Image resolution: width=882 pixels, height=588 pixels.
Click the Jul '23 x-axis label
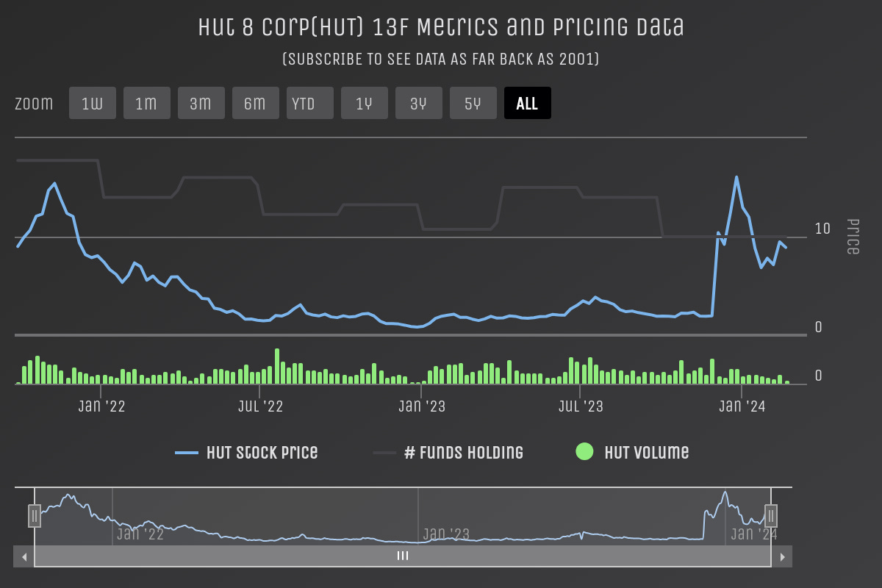coord(581,406)
